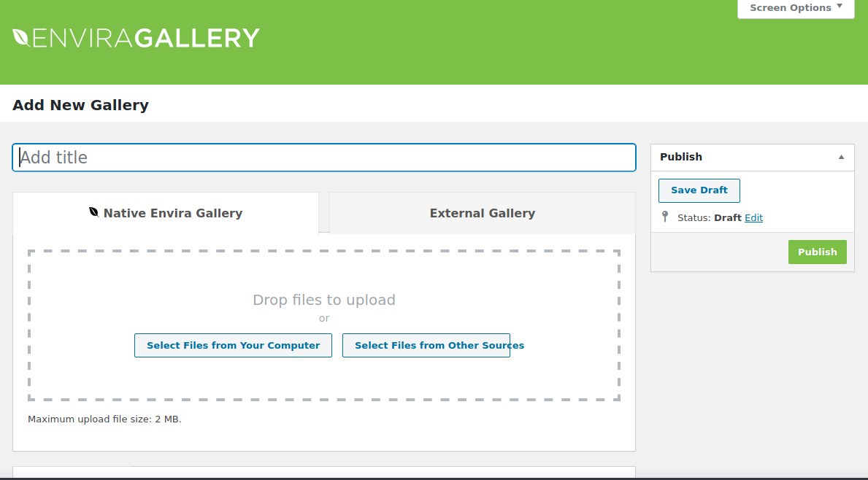Switch to the External Gallery tab

point(482,212)
